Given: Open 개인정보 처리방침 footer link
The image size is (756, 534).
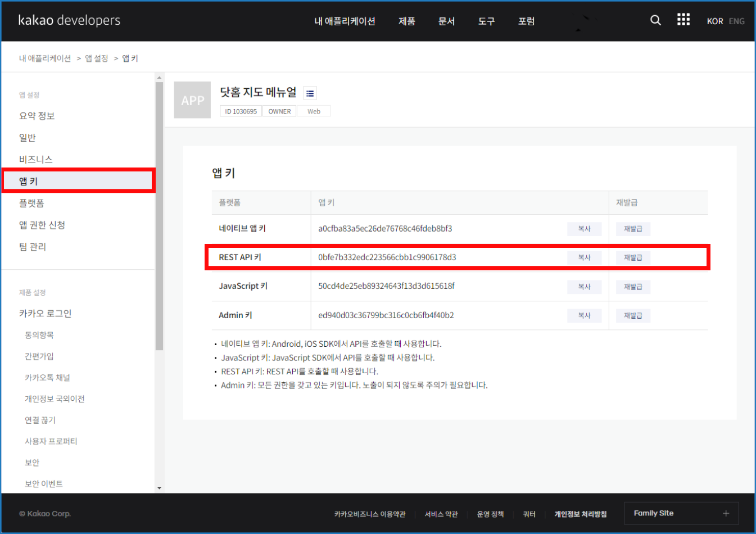Looking at the screenshot, I should coord(580,514).
